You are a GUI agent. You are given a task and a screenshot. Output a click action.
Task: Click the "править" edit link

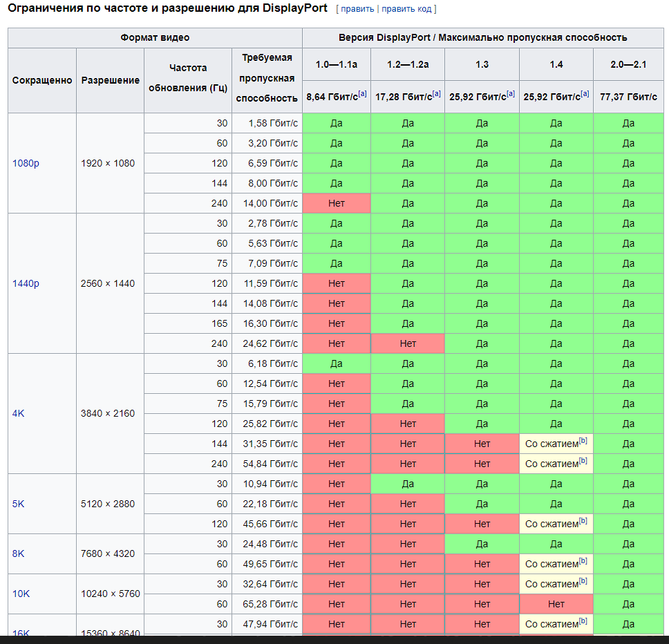[x=357, y=9]
